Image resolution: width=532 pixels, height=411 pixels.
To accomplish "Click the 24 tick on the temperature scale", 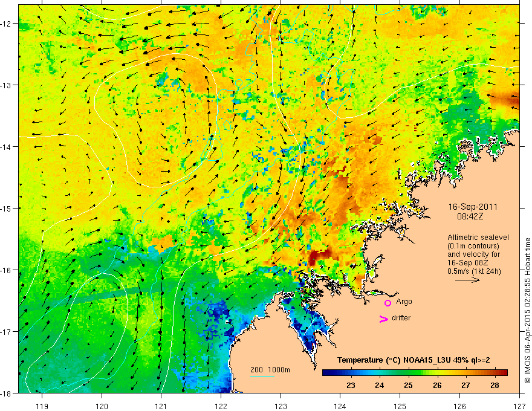I will click(379, 385).
